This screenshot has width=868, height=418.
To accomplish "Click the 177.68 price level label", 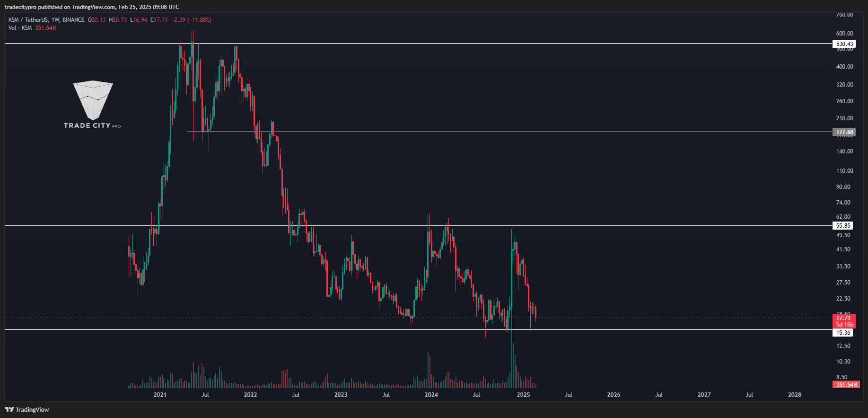I will (x=844, y=132).
